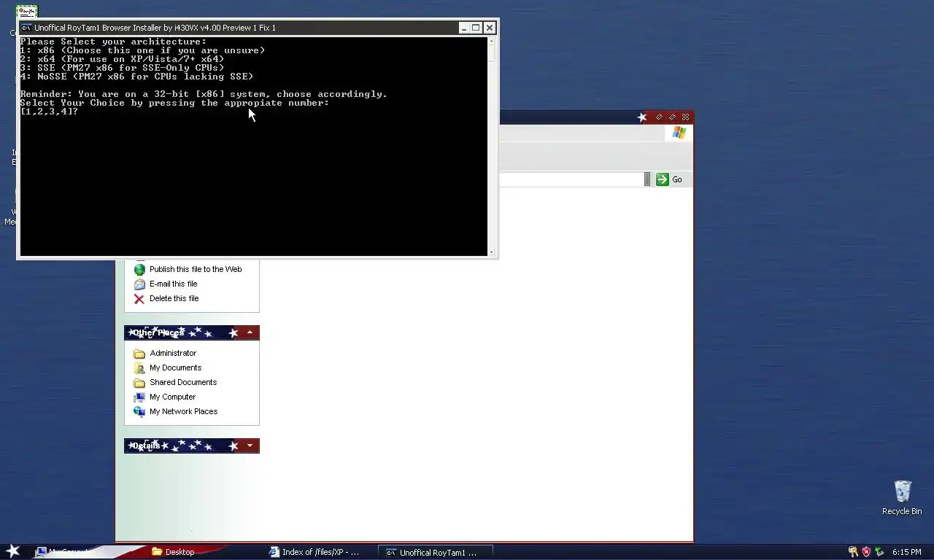Close the RoyTam1 installer console window
This screenshot has height=560, width=934.
coord(490,28)
